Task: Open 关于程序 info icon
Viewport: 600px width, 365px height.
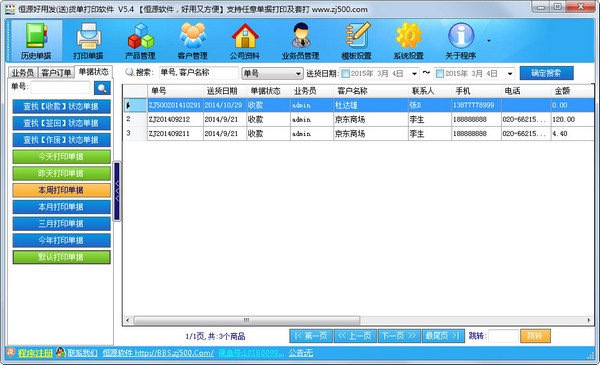Action: click(x=461, y=41)
